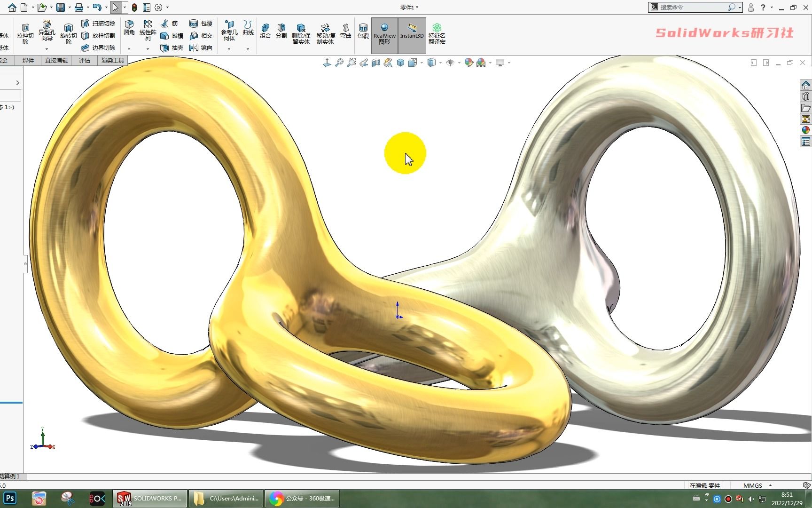Viewport: 812px width, 508px height.
Task: Open the Display Style dropdown arrow
Action: tap(440, 63)
